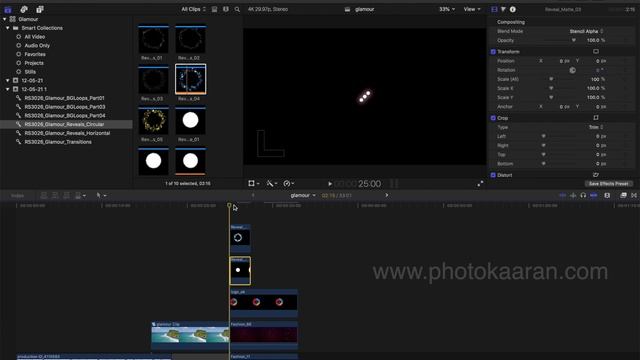Show the Effects browser
The image size is (640, 360).
[623, 196]
